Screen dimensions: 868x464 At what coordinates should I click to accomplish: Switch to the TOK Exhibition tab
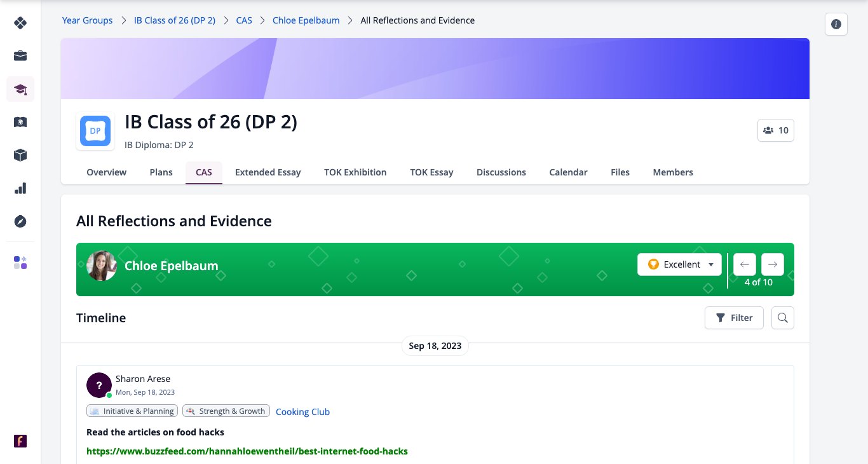(x=355, y=172)
